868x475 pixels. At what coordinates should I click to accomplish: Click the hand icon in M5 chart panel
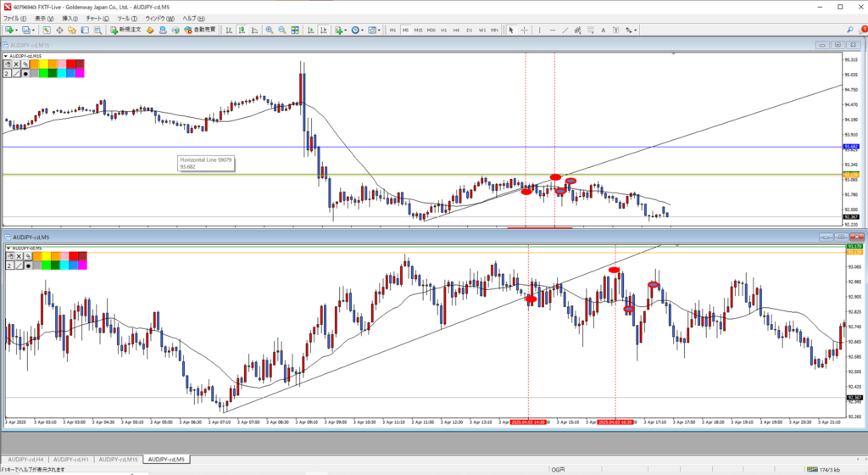click(10, 256)
